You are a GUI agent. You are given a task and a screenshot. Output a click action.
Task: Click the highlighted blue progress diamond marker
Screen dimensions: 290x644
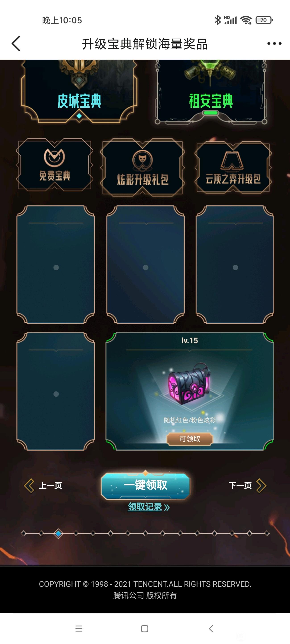pos(58,533)
